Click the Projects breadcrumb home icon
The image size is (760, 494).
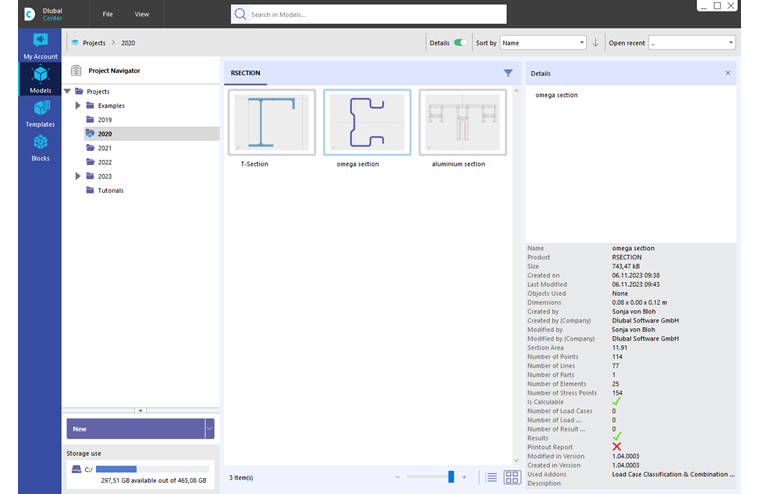tap(75, 43)
